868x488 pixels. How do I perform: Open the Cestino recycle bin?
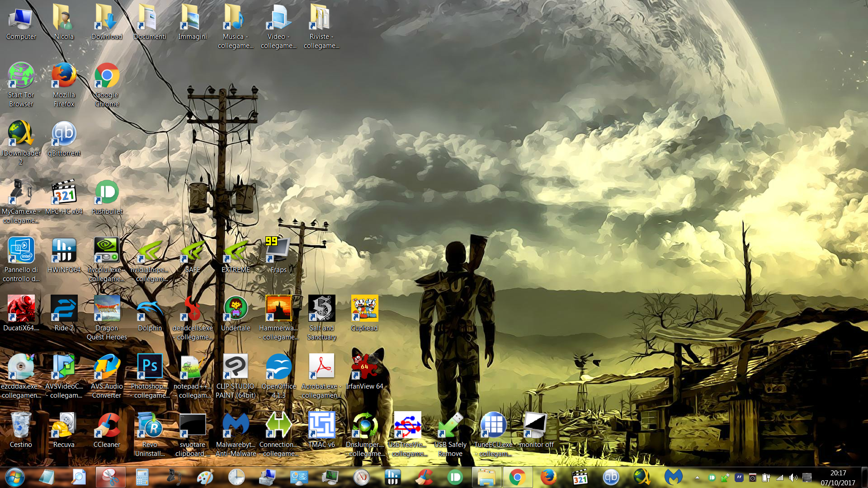(21, 430)
